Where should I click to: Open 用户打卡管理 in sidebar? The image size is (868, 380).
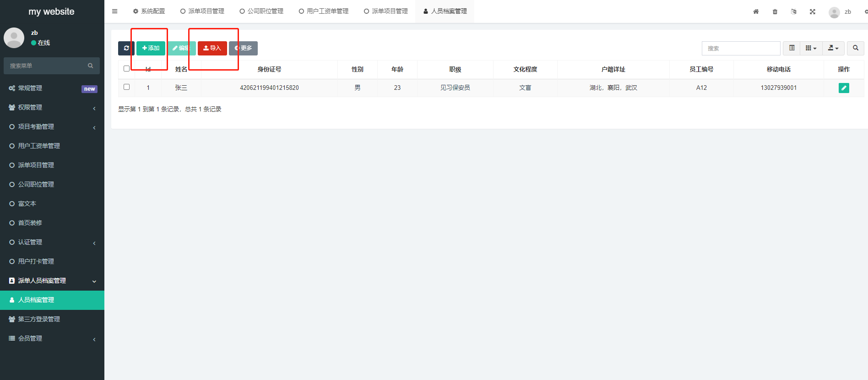click(52, 261)
